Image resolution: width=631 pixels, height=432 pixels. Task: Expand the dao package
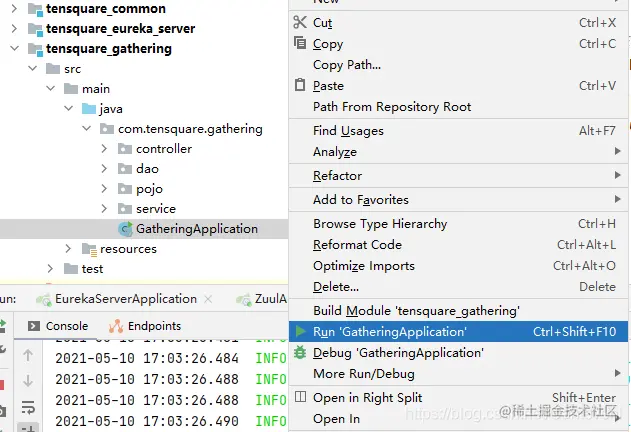[x=104, y=168]
